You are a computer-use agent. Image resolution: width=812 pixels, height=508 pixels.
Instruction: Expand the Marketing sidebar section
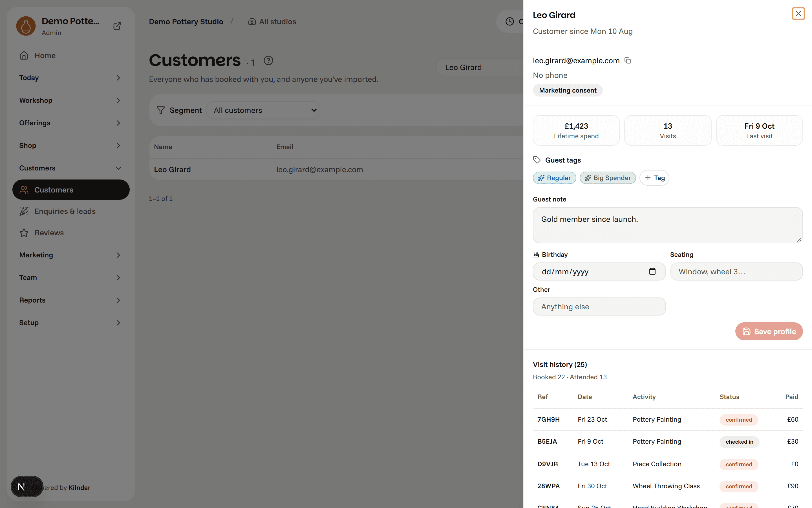coord(71,255)
